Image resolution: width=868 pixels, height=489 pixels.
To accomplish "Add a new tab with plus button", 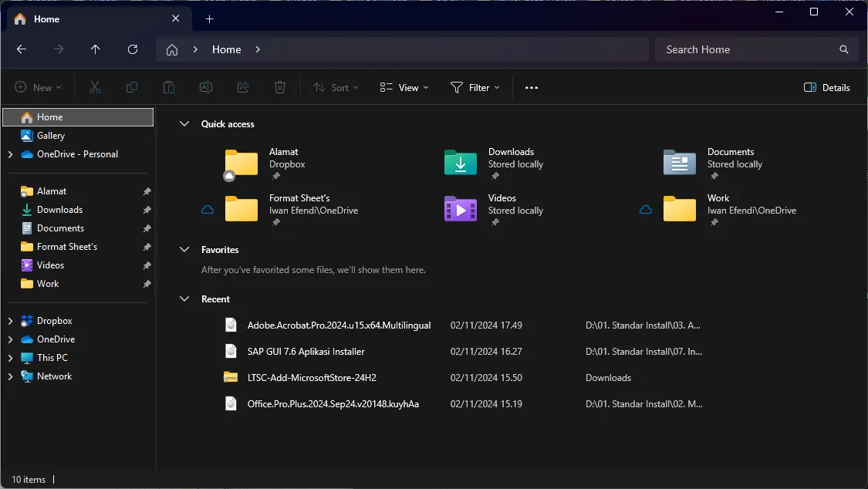I will (x=210, y=19).
